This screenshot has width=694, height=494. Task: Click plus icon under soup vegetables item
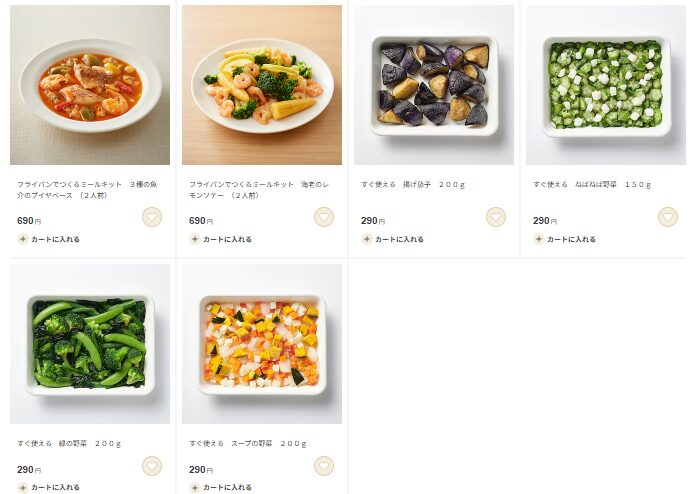tap(195, 487)
